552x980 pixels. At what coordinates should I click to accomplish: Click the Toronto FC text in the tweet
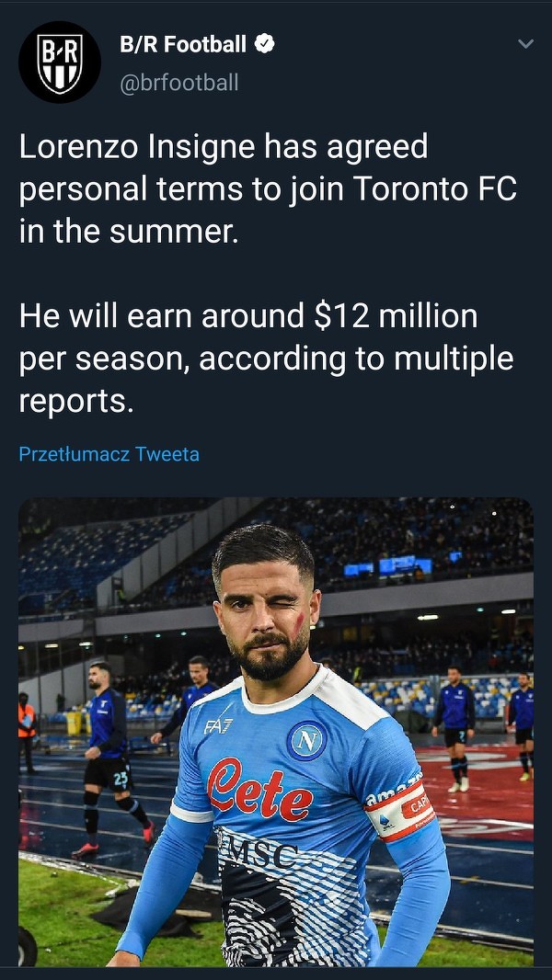435,188
